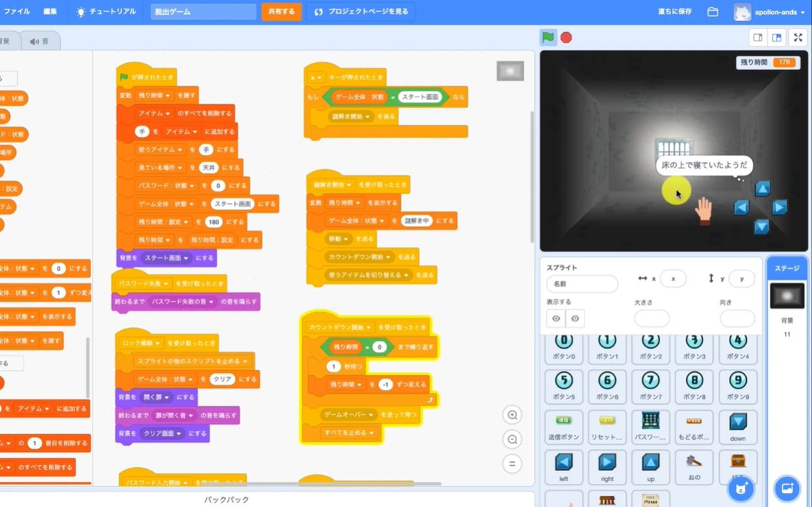Click プロジェクトページを見る button
812x507 pixels.
[361, 12]
